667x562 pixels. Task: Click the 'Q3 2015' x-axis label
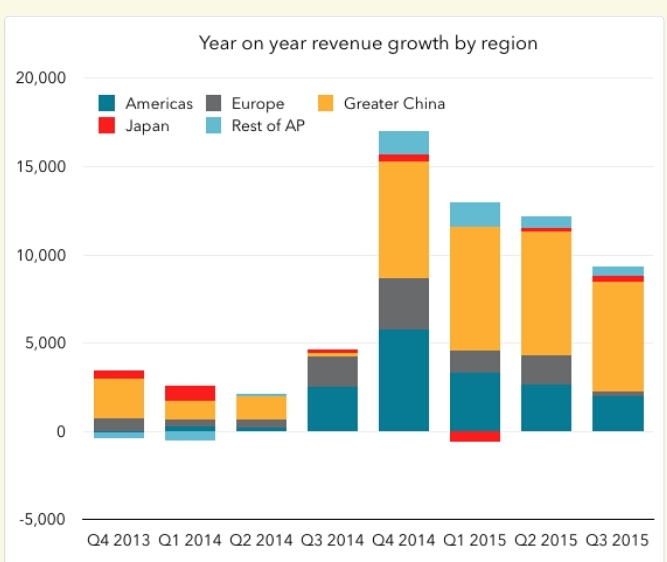617,540
